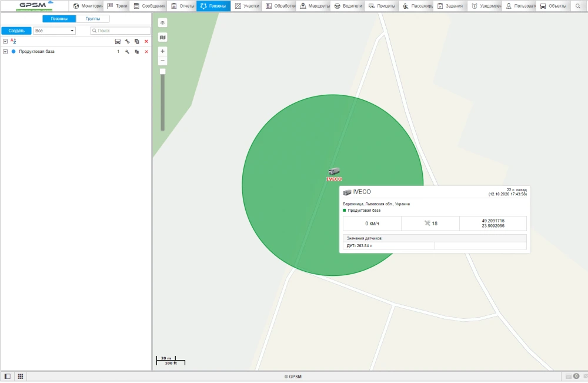Image resolution: width=588 pixels, height=383 pixels.
Task: Open the map layers selector icon
Action: pos(163,37)
